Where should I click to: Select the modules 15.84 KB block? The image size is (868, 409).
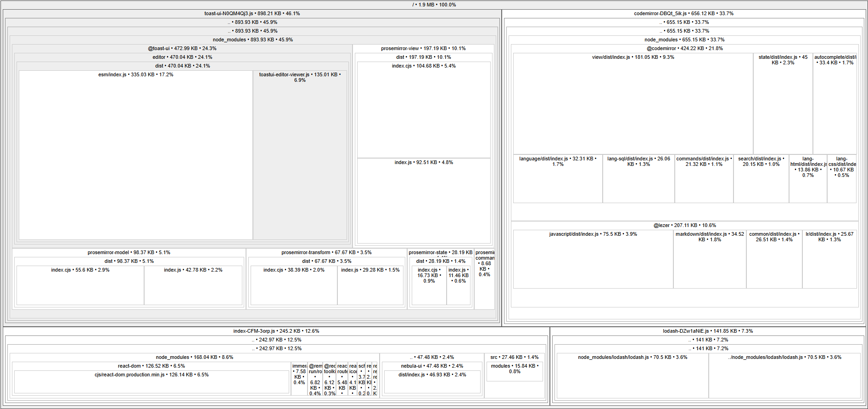pyautogui.click(x=515, y=371)
